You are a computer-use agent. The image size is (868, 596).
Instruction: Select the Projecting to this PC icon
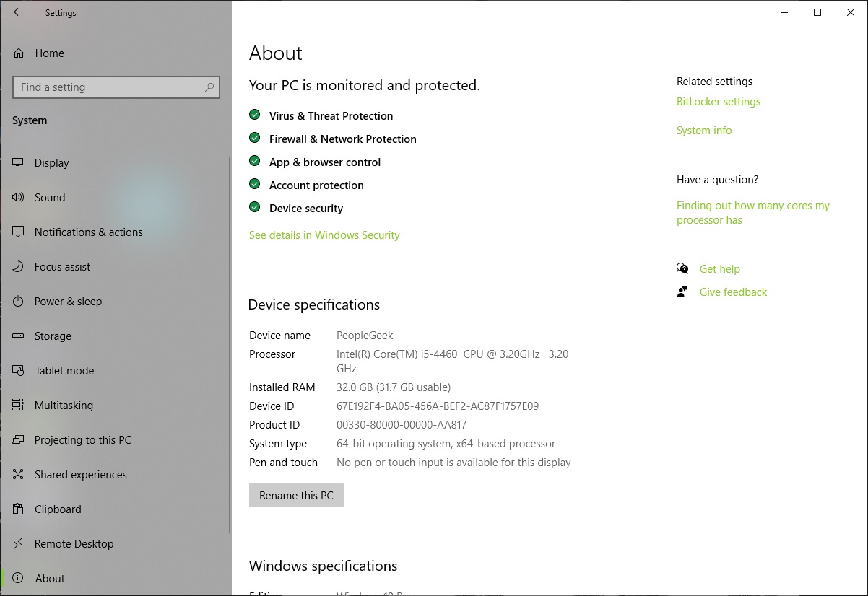(19, 440)
